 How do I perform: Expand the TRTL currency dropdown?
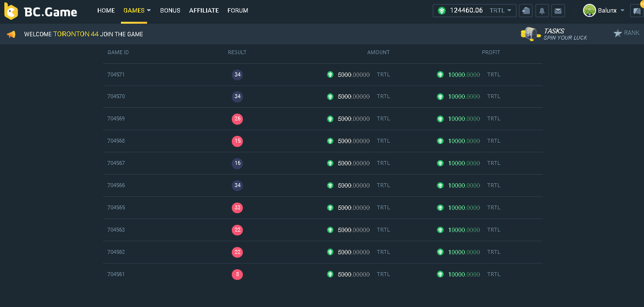point(509,10)
